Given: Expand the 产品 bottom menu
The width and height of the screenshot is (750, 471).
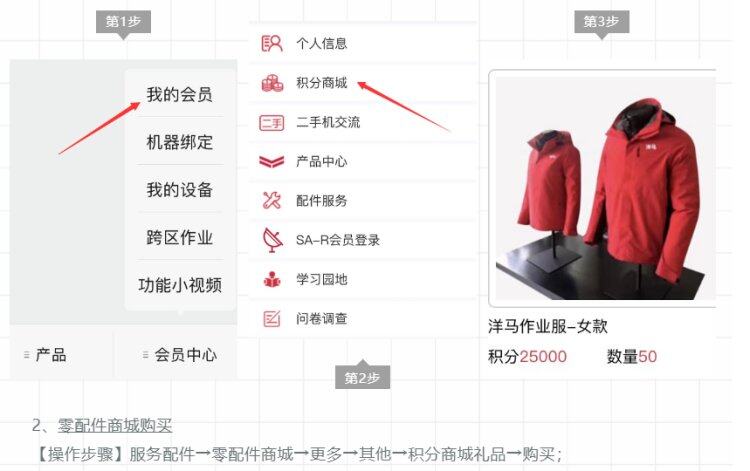Looking at the screenshot, I should pyautogui.click(x=46, y=355).
